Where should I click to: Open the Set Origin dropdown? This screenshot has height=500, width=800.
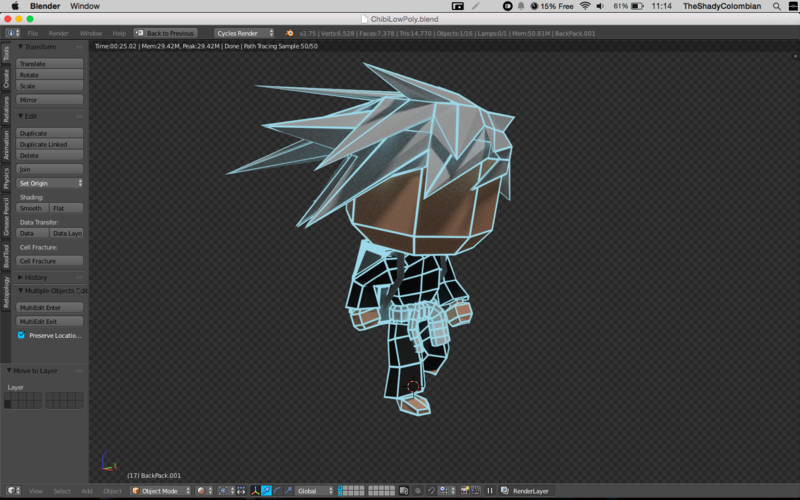pyautogui.click(x=49, y=183)
